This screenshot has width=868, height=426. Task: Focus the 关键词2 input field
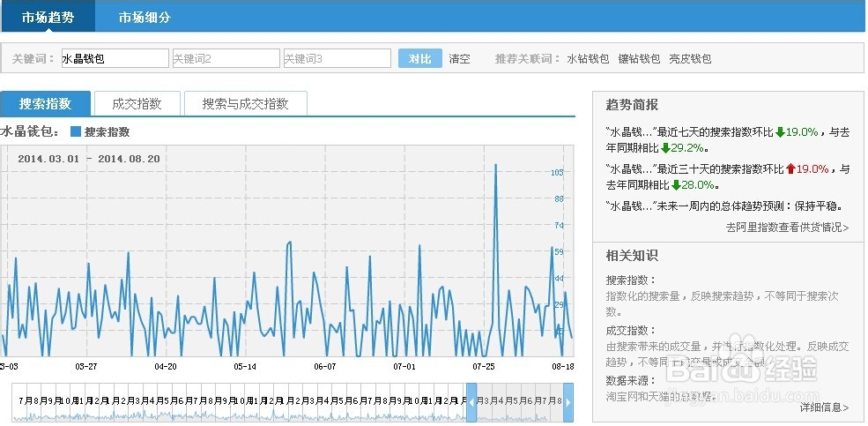pyautogui.click(x=226, y=58)
